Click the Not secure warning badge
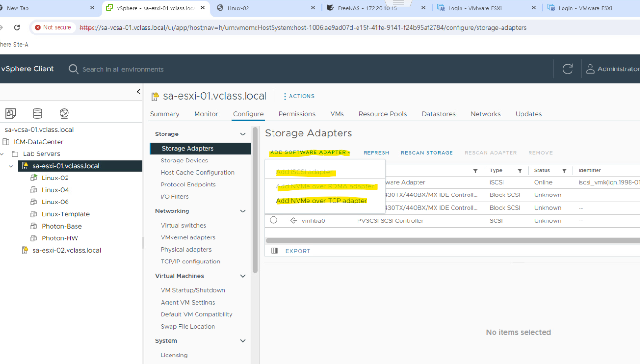The height and width of the screenshot is (364, 640). (x=52, y=27)
